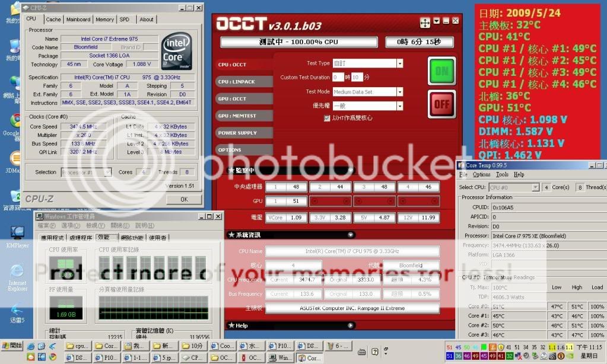Click the OK button in CPU-Z
The image size is (607, 364).
pyautogui.click(x=184, y=200)
